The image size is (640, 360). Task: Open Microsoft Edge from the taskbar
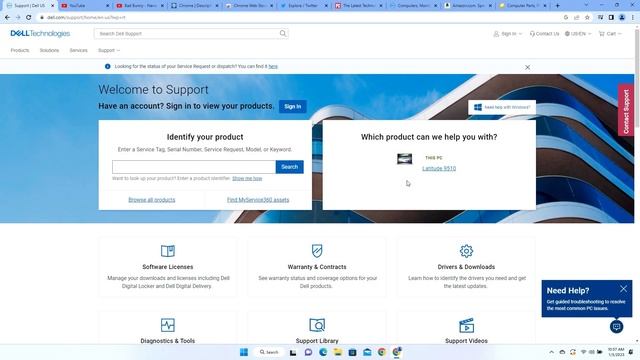point(323,352)
